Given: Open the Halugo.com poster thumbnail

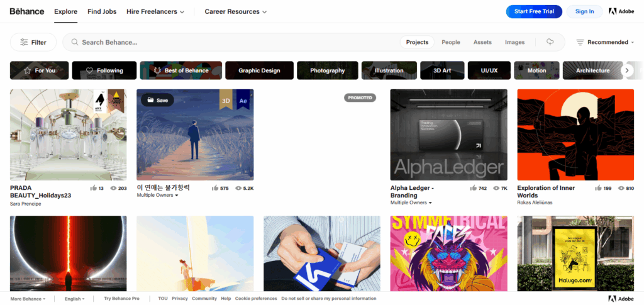Looking at the screenshot, I should pyautogui.click(x=575, y=253).
